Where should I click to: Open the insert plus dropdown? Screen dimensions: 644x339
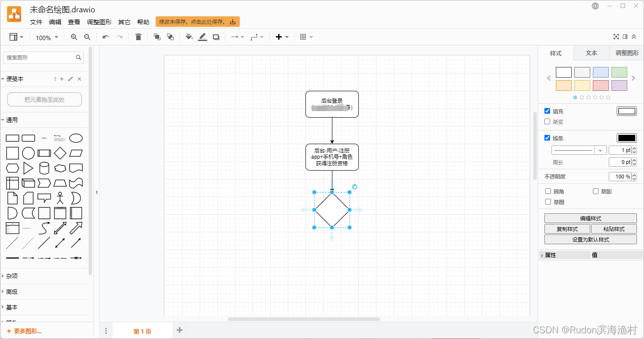(282, 37)
